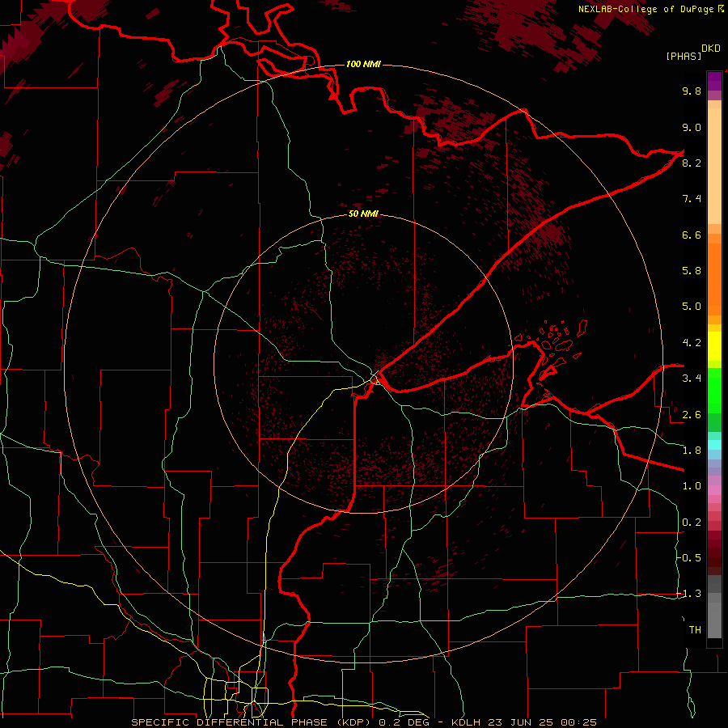The height and width of the screenshot is (728, 728).
Task: Click the 9.0 scale value
Action: [692, 127]
